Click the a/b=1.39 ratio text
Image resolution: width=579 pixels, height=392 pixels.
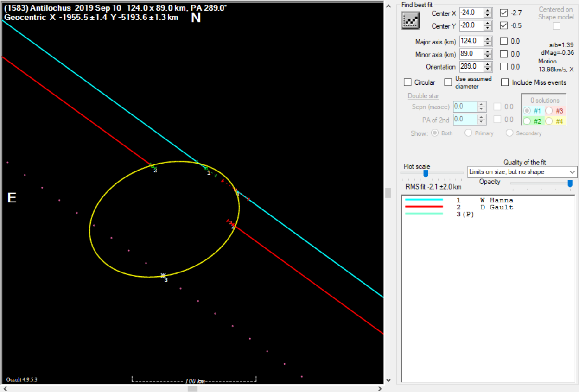point(561,45)
